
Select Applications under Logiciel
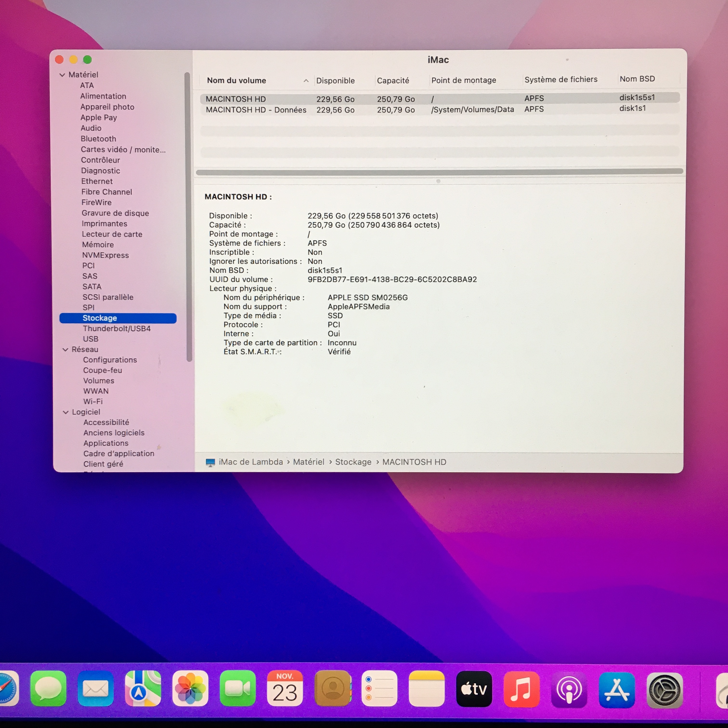pyautogui.click(x=106, y=443)
